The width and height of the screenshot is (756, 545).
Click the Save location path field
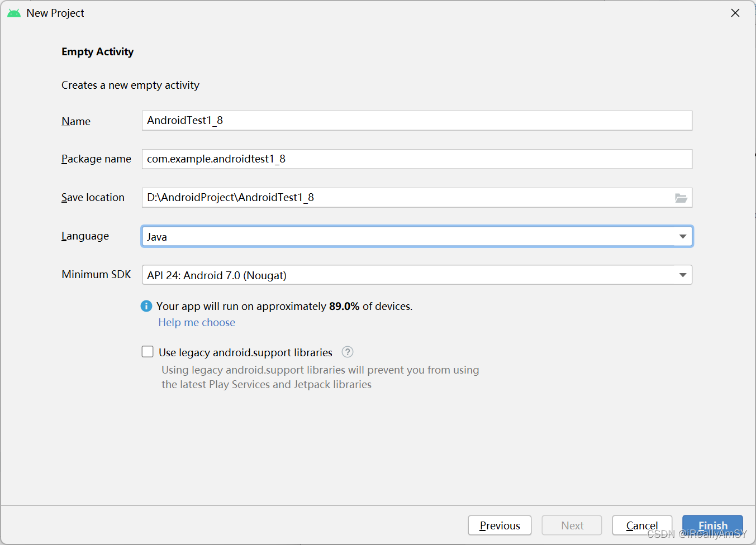417,198
